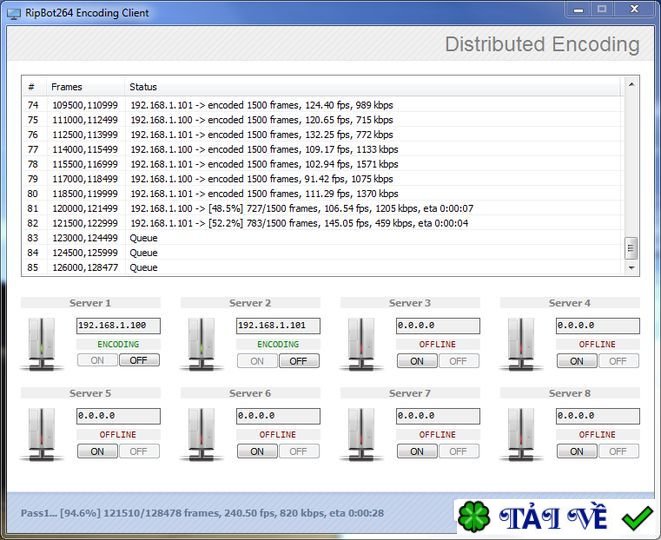
Task: Select job row 79 with 91.42 fps
Action: pos(322,179)
